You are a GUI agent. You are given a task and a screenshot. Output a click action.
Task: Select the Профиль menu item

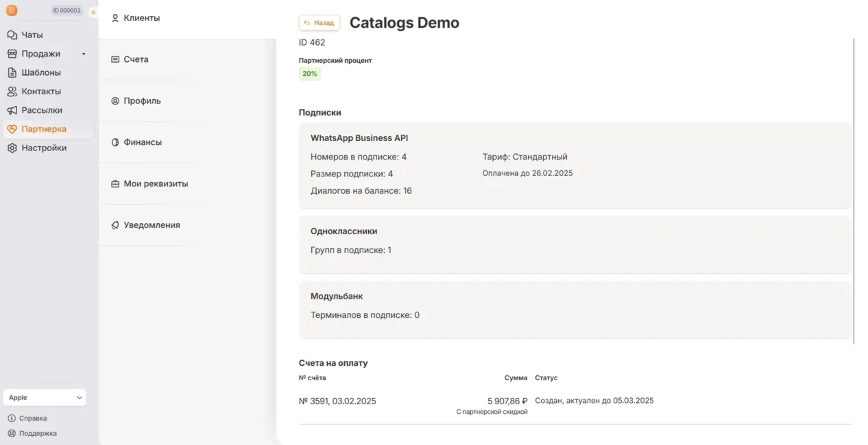142,101
